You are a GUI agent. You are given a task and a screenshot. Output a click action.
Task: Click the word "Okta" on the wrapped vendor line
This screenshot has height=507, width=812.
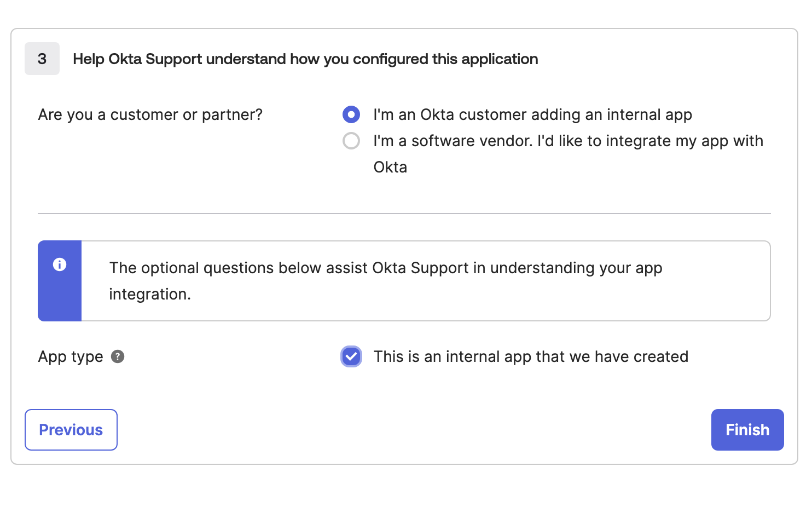tap(390, 167)
